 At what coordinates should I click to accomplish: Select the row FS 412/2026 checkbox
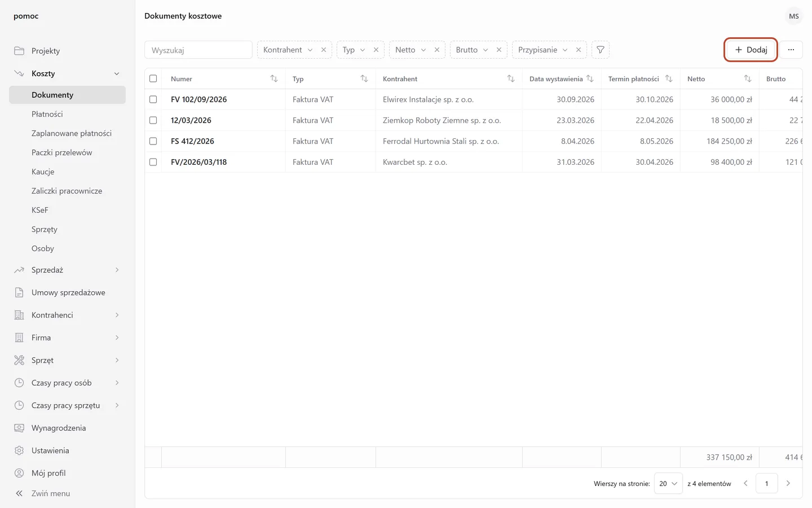(153, 141)
